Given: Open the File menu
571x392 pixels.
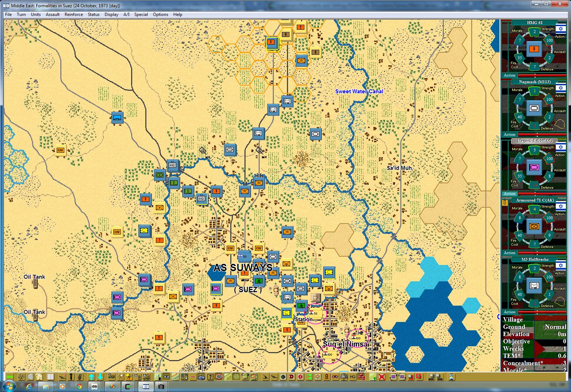Looking at the screenshot, I should pos(8,15).
